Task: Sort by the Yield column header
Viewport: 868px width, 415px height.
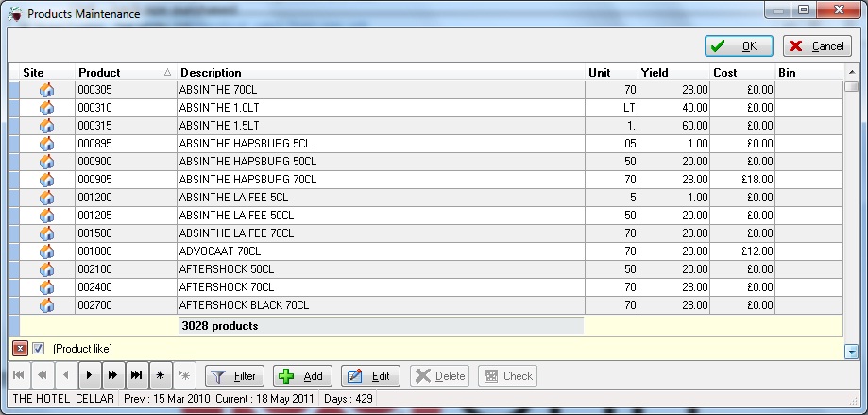Action: 673,73
